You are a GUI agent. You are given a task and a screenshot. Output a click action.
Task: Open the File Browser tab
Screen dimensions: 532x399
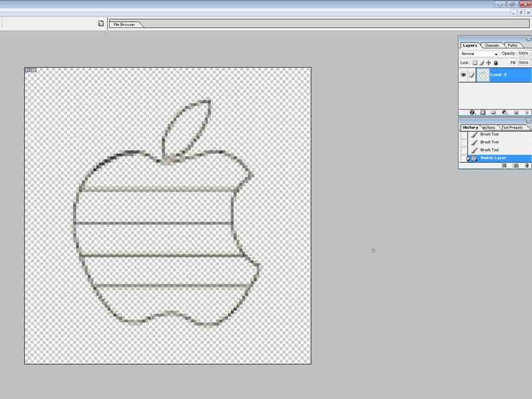point(124,24)
